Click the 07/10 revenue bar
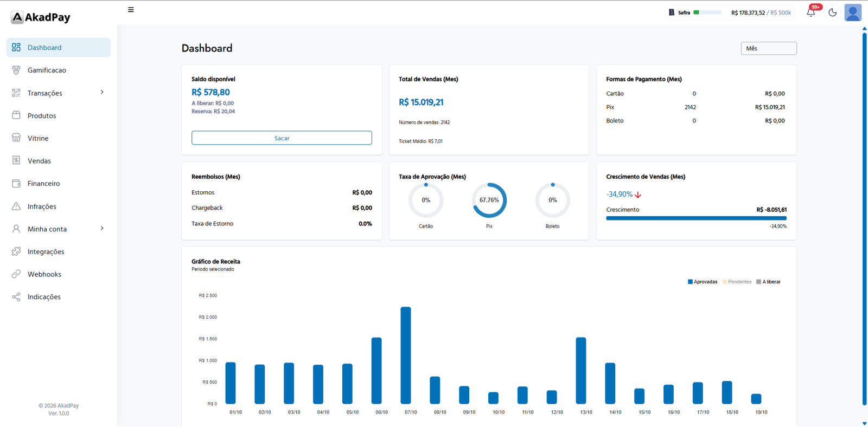868x427 pixels. pyautogui.click(x=406, y=355)
